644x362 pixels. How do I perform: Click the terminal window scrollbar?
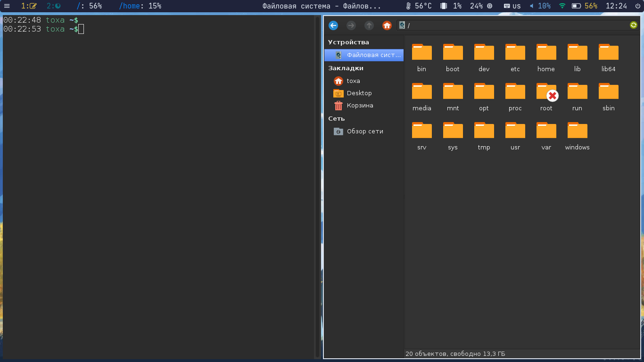[x=317, y=187]
